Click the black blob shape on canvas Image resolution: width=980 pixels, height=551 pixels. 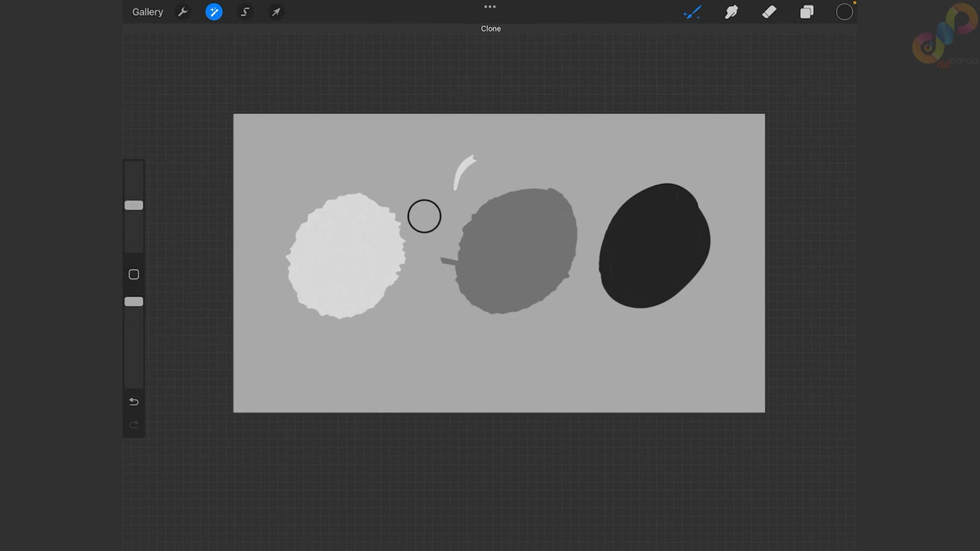click(655, 246)
